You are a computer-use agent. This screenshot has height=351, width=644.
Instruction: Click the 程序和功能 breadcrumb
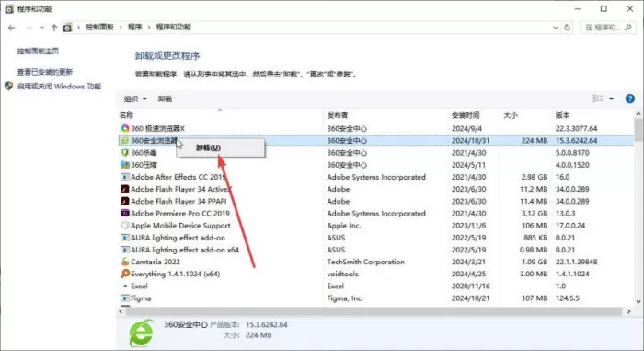tap(173, 27)
